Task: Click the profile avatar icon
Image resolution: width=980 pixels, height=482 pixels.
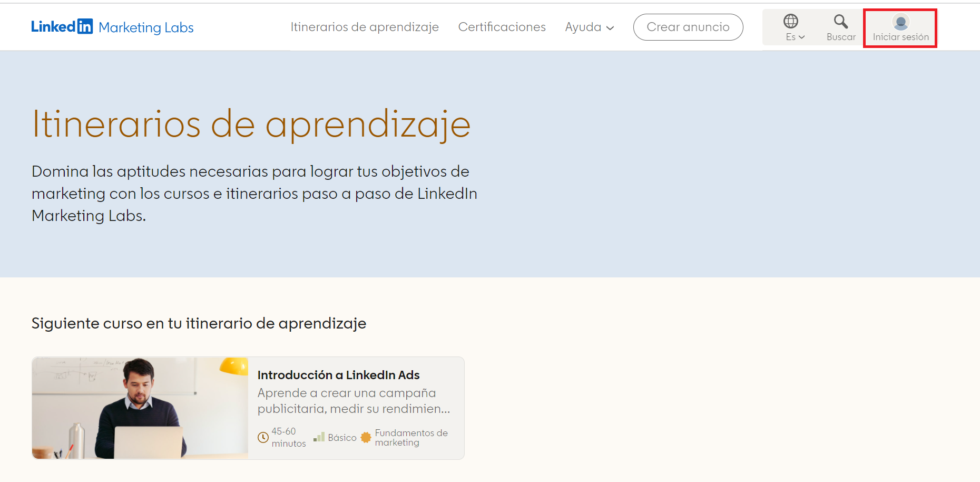Action: (x=900, y=22)
